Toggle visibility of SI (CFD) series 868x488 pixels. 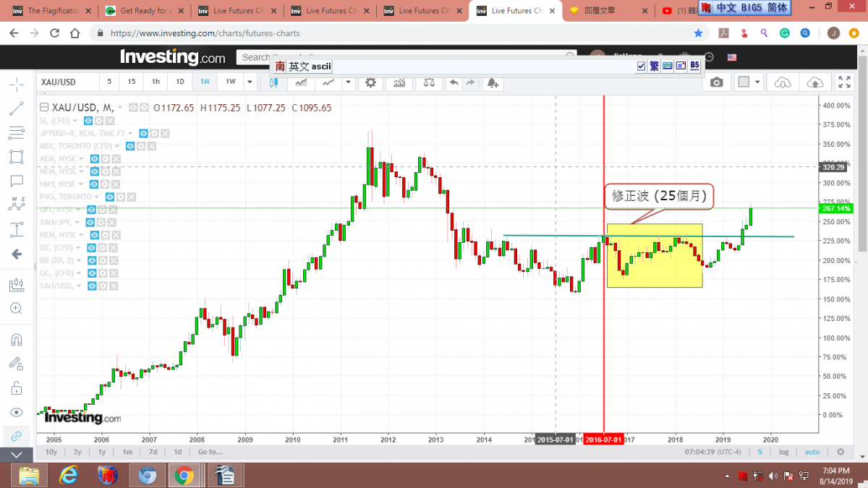coord(88,121)
